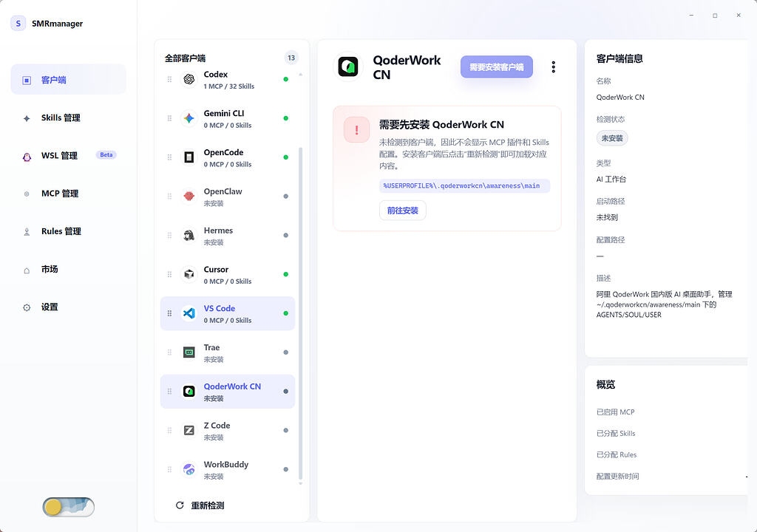Click OpenClaw 未安装 status text

214,204
